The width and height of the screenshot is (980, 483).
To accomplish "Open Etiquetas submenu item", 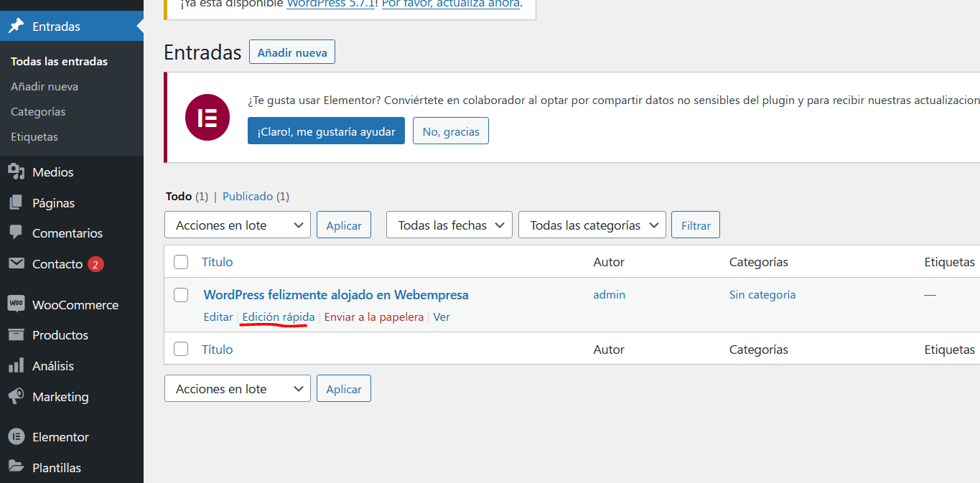I will point(34,137).
